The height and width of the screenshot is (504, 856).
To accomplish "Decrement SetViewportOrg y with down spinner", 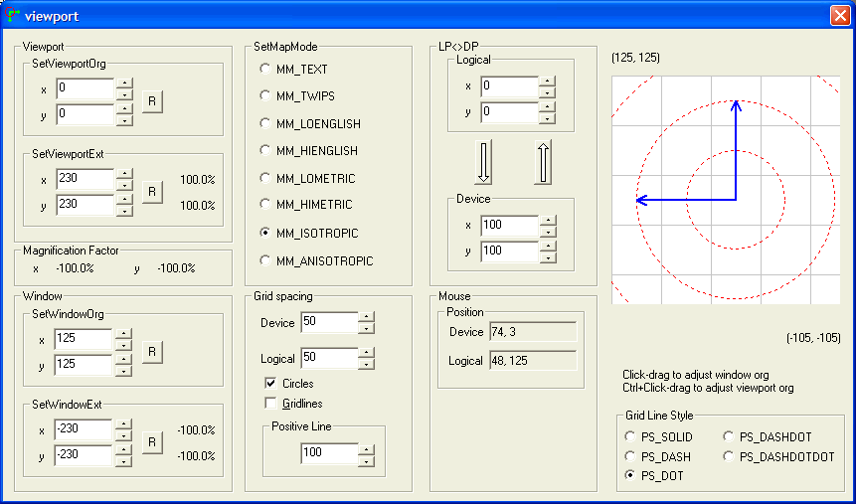I will (125, 120).
